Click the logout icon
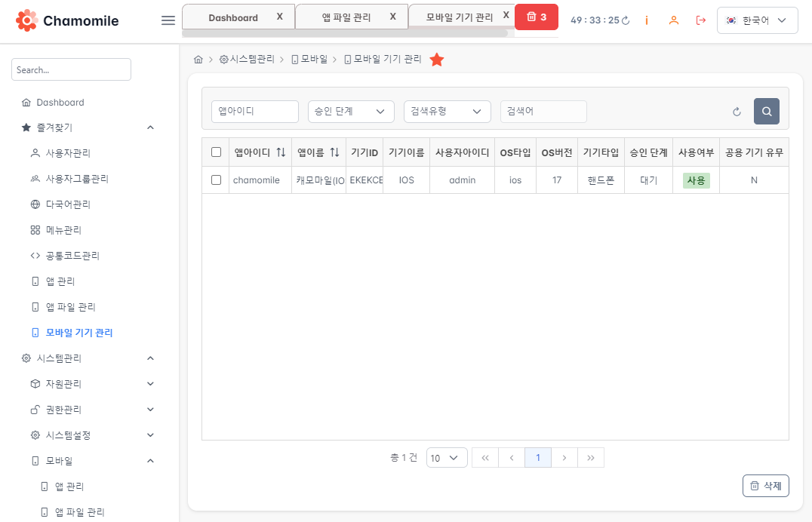 700,20
